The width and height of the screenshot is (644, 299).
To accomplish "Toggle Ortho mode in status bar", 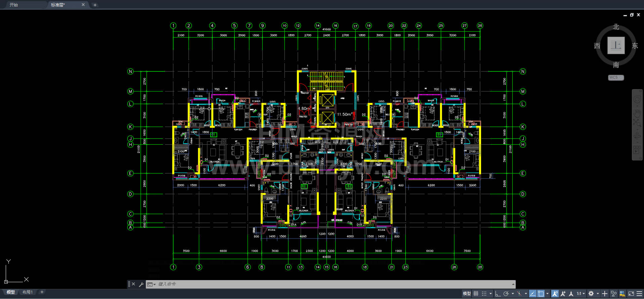I will [x=498, y=294].
